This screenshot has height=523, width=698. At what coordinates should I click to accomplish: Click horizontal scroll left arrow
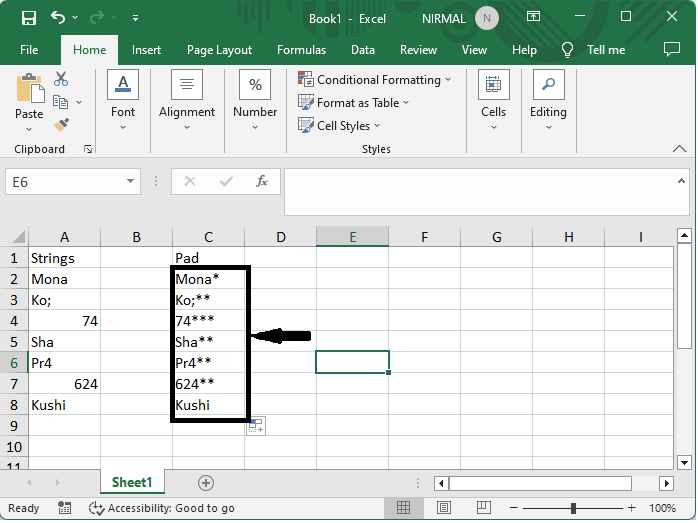[442, 484]
